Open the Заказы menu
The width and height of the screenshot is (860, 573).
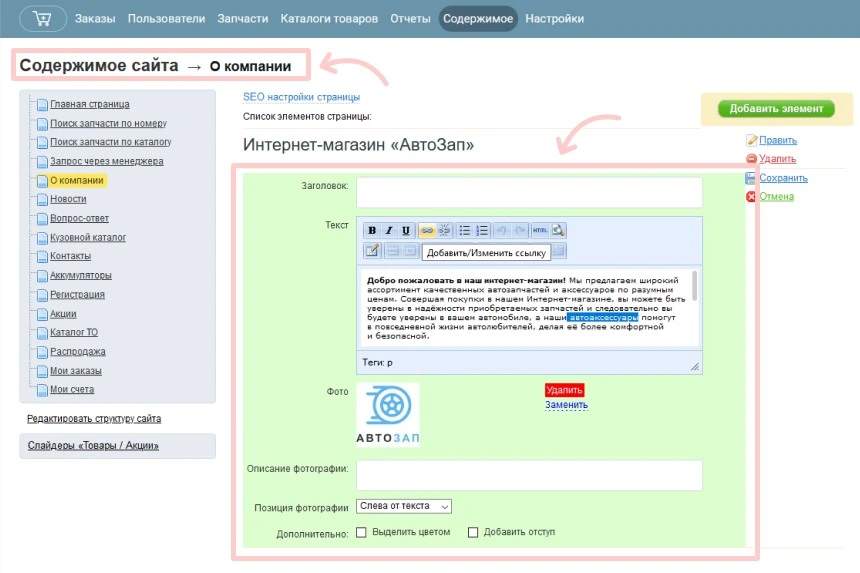tap(95, 19)
